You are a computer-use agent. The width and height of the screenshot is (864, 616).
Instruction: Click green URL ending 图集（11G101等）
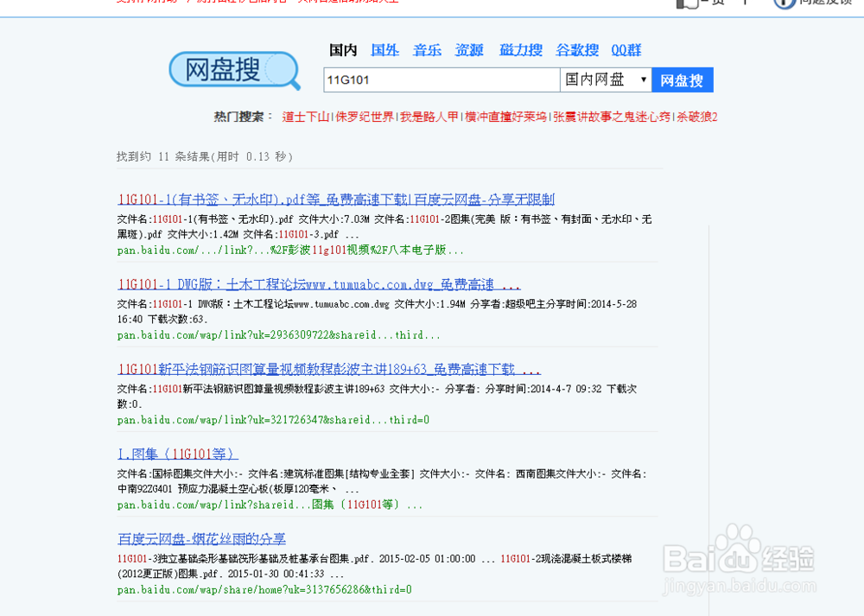(270, 505)
